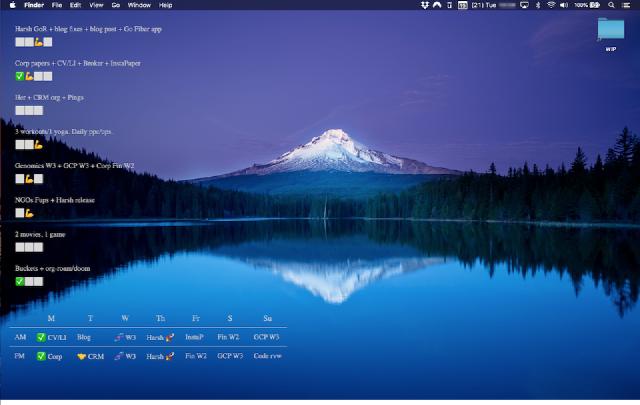This screenshot has height=405, width=640.
Task: Click the green checkmark beside Corp in PM row
Action: point(41,356)
